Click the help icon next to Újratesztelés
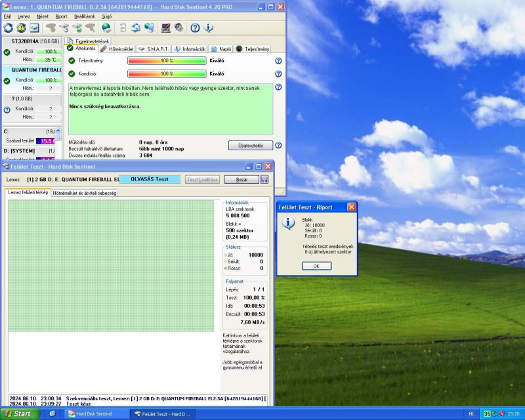This screenshot has height=420, width=525. click(x=278, y=145)
